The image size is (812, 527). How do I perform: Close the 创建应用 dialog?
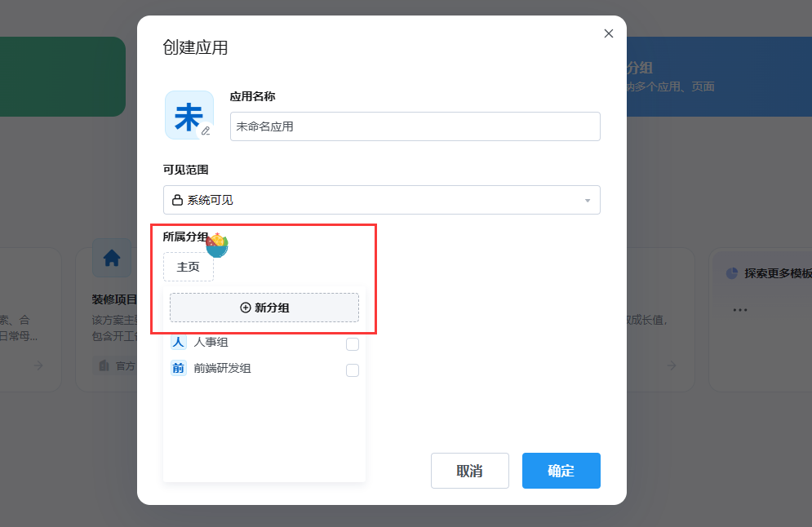(608, 33)
